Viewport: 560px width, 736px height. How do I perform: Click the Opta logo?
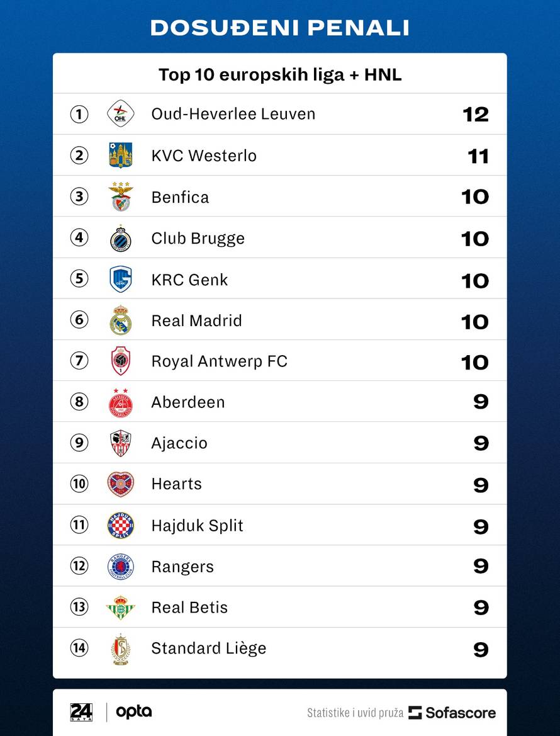point(134,712)
